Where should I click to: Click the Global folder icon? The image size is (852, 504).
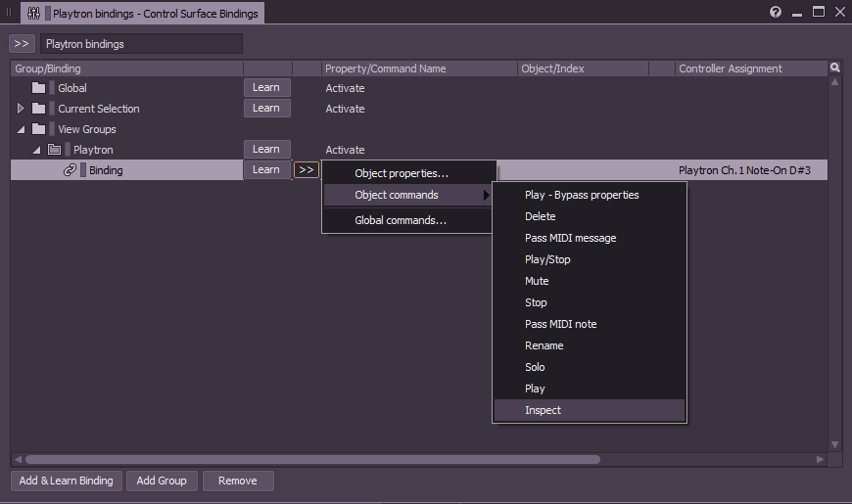[38, 88]
